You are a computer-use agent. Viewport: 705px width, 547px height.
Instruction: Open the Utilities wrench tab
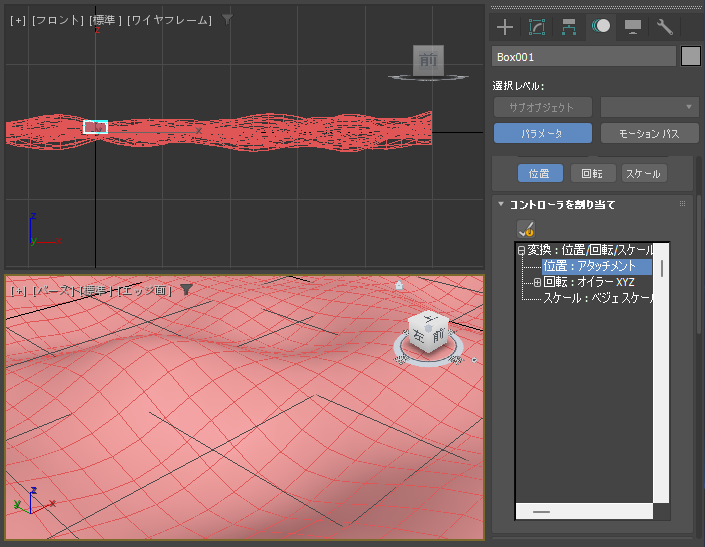(x=665, y=27)
